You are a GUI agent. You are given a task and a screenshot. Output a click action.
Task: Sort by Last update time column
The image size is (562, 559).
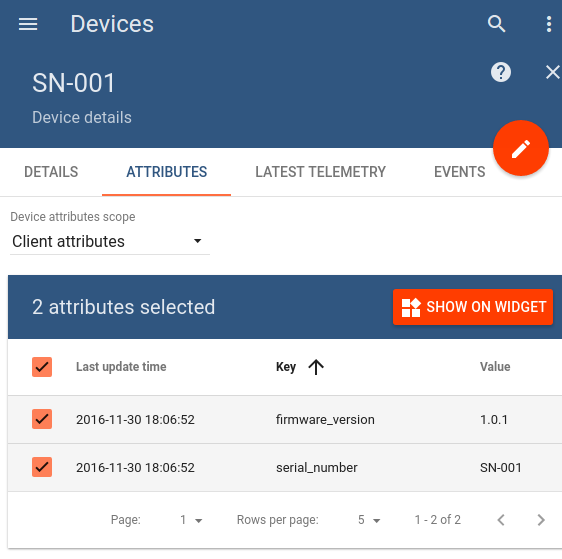(121, 367)
